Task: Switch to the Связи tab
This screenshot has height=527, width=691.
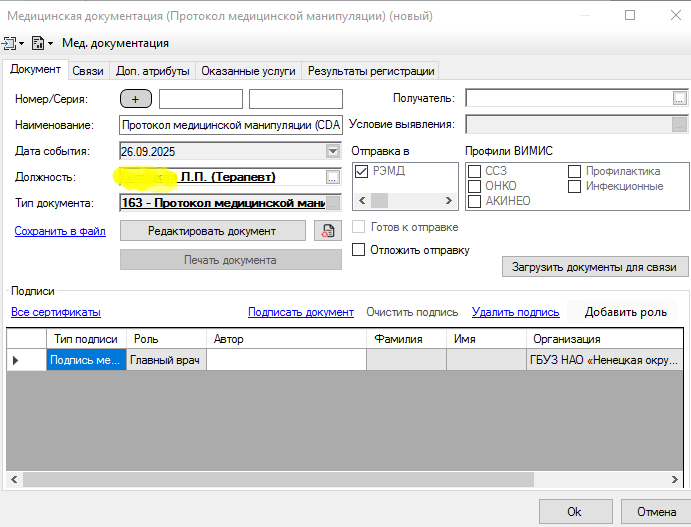Action: coord(88,71)
